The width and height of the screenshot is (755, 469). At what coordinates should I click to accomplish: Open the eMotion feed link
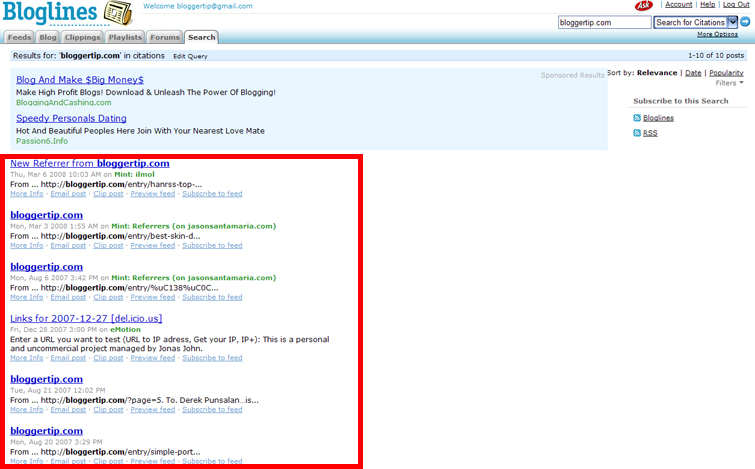pyautogui.click(x=125, y=329)
